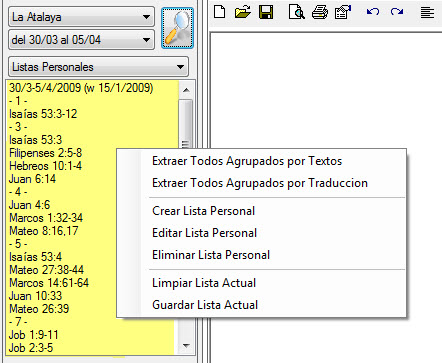Open the del 30/03 al 05/04 week dropdown
This screenshot has width=442, height=363.
[81, 40]
